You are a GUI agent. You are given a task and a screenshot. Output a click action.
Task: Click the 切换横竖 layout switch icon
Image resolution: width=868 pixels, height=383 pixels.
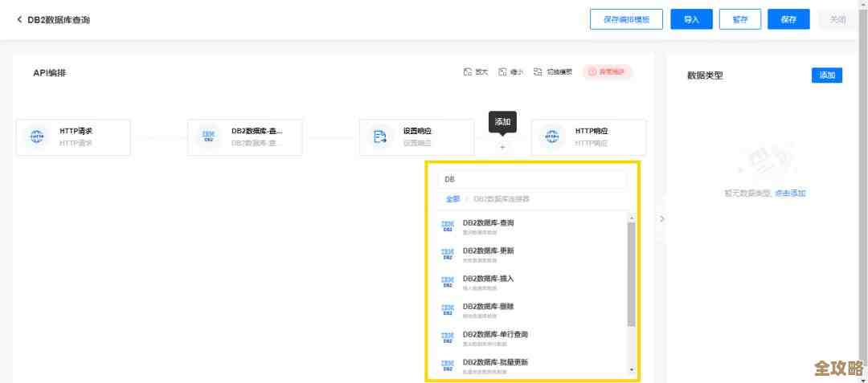click(x=538, y=71)
